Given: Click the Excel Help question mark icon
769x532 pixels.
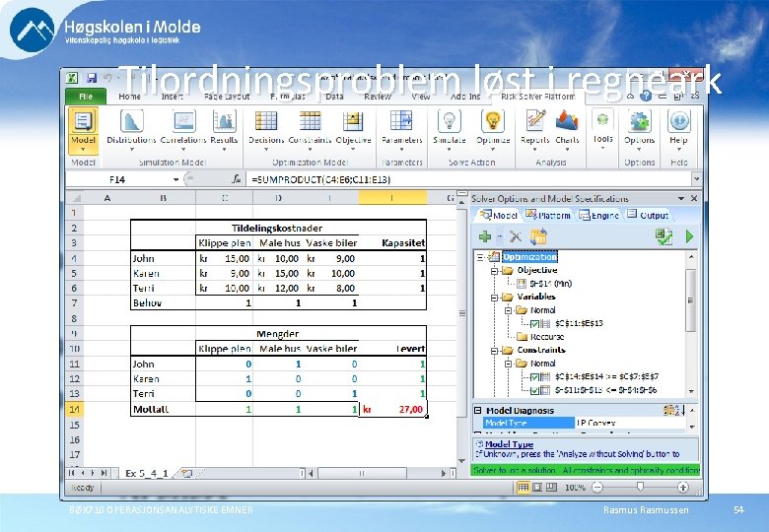Looking at the screenshot, I should coord(646,96).
